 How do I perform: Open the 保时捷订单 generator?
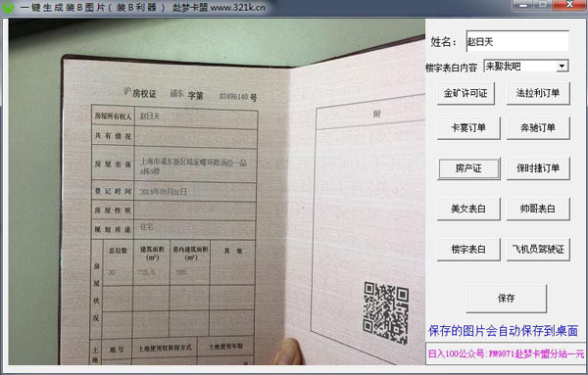[538, 168]
